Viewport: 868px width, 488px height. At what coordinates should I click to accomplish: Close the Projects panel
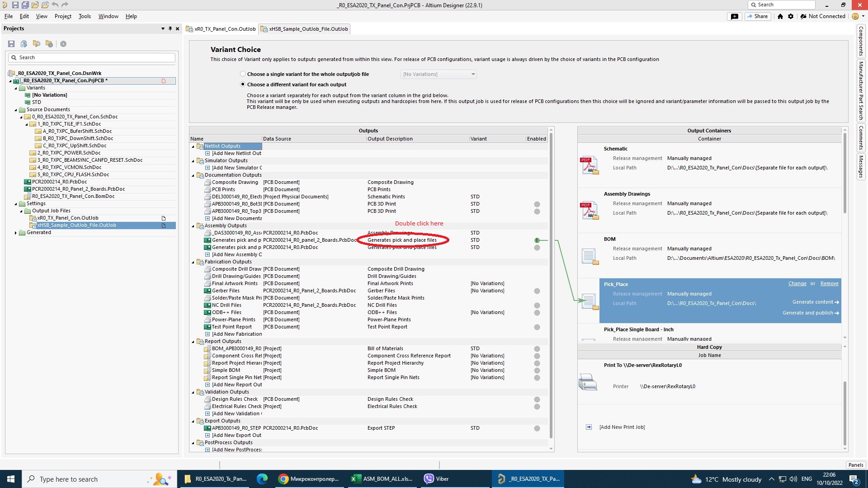(x=177, y=28)
